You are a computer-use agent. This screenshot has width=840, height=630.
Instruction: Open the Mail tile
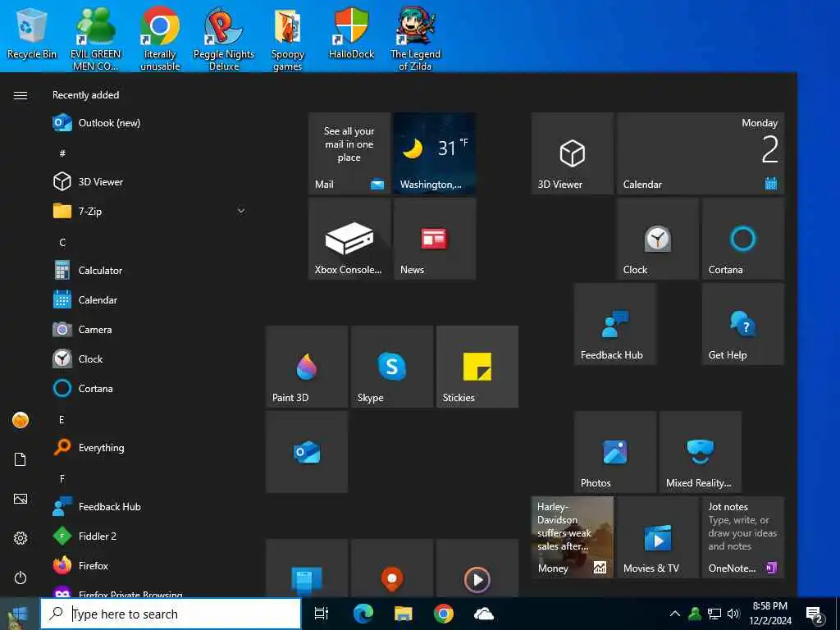(x=349, y=153)
